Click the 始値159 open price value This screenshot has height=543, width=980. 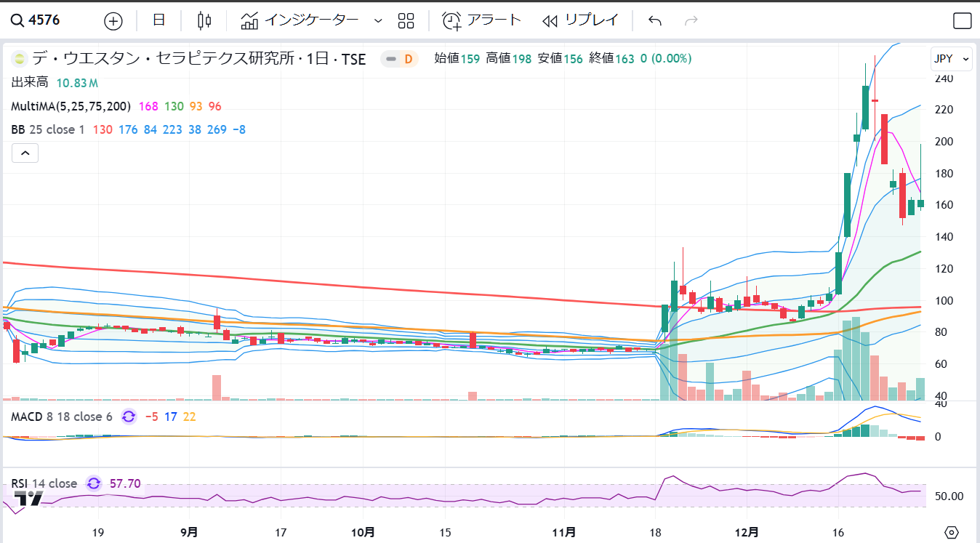(457, 59)
